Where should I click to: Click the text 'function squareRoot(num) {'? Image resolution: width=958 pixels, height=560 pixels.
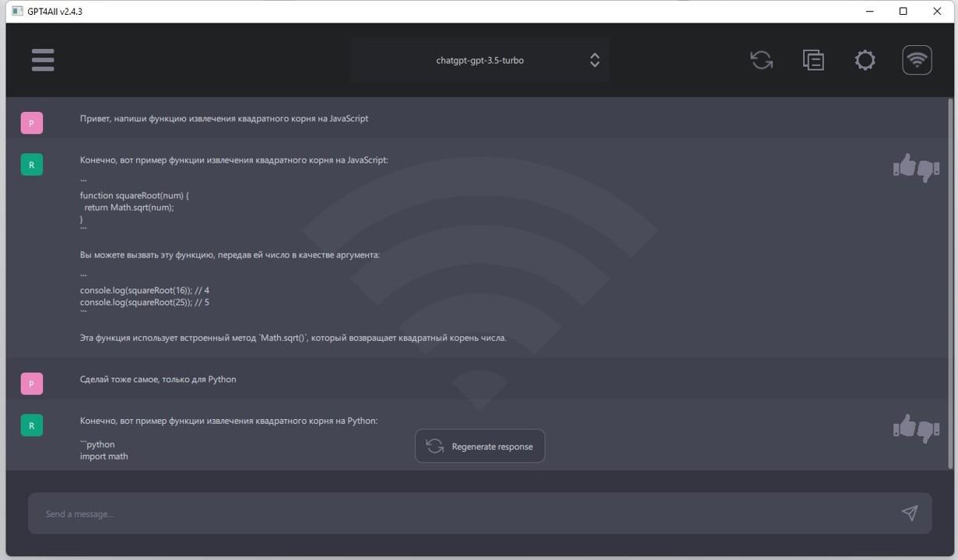click(134, 196)
